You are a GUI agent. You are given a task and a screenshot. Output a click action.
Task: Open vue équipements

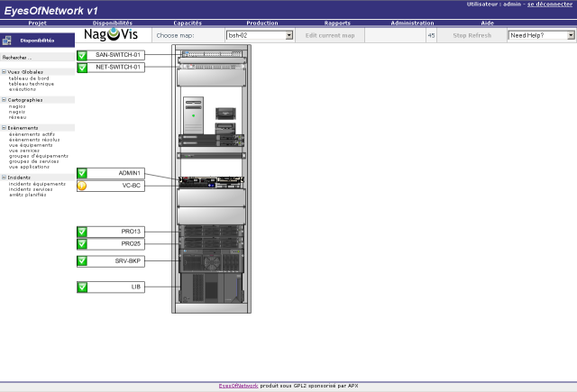coord(31,145)
